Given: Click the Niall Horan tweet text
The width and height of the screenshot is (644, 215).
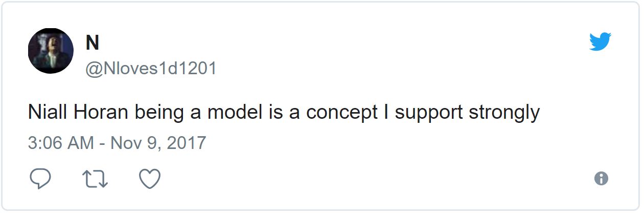Looking at the screenshot, I should (x=284, y=113).
